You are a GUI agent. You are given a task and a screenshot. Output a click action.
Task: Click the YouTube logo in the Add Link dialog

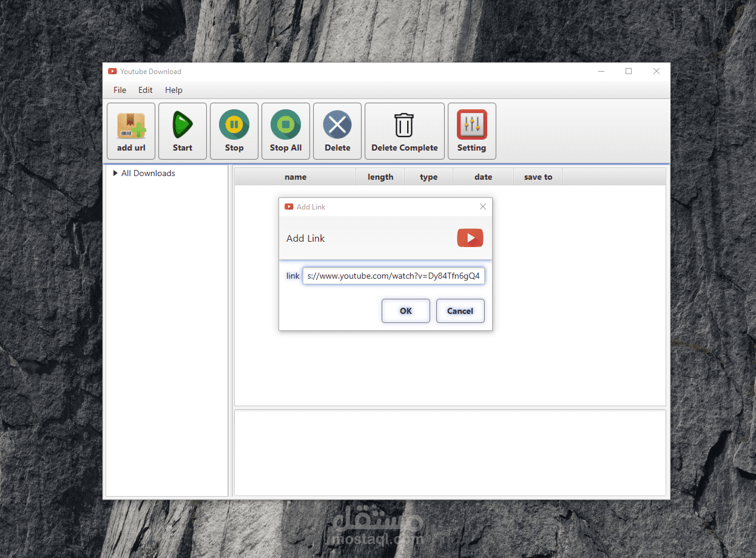point(470,238)
